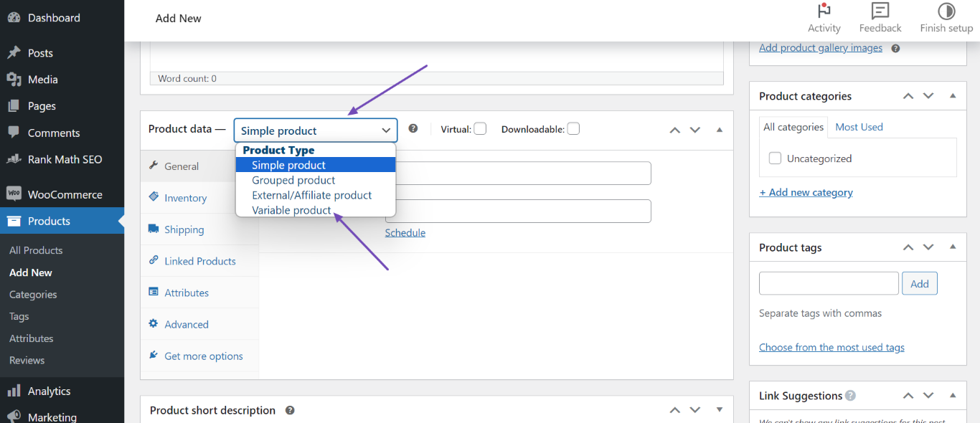Image resolution: width=980 pixels, height=423 pixels.
Task: Collapse the Product tags panel triangle
Action: coord(953,247)
